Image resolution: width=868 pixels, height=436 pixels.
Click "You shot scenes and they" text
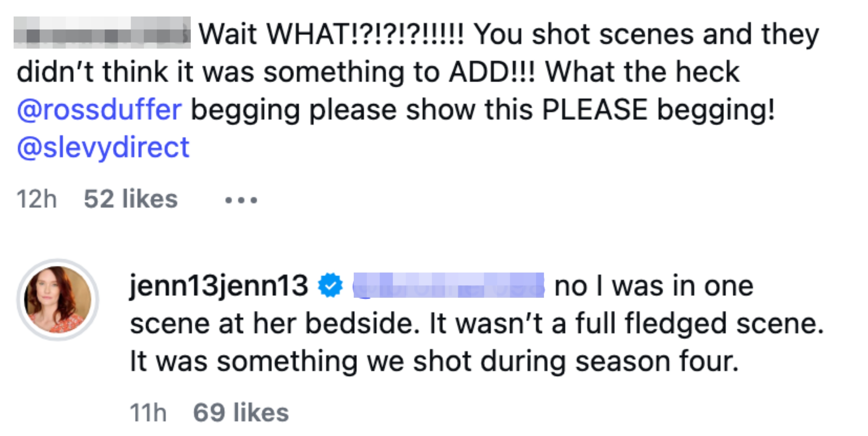(x=646, y=34)
